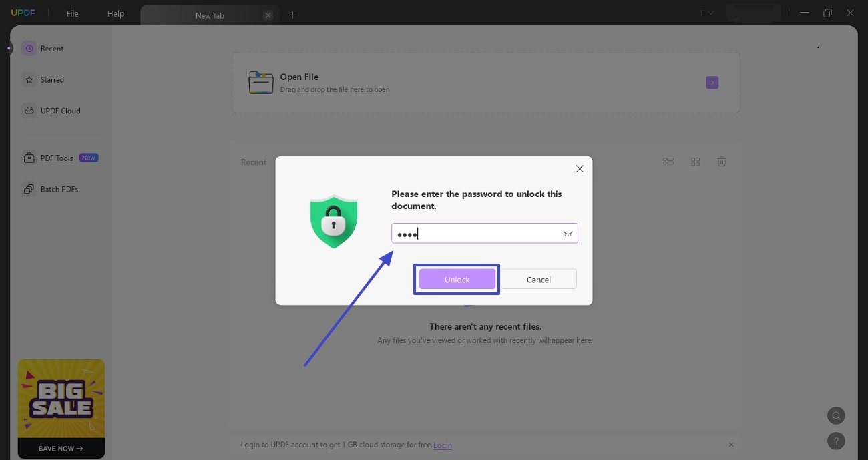
Task: Click SAVE NOW on the Big Sale banner
Action: (x=61, y=448)
